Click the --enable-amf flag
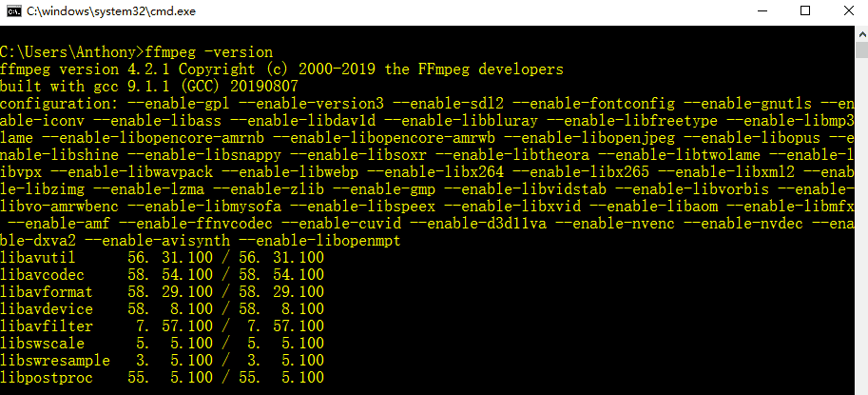The image size is (868, 395). click(59, 224)
